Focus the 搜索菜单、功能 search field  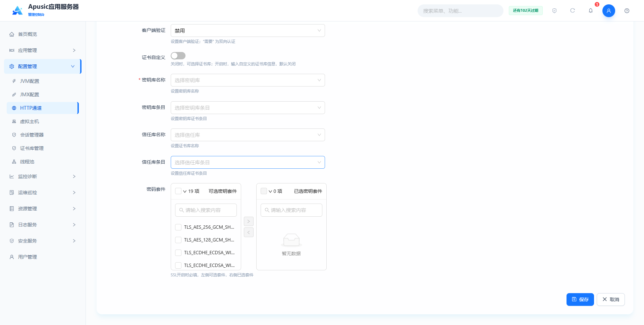[x=461, y=11]
